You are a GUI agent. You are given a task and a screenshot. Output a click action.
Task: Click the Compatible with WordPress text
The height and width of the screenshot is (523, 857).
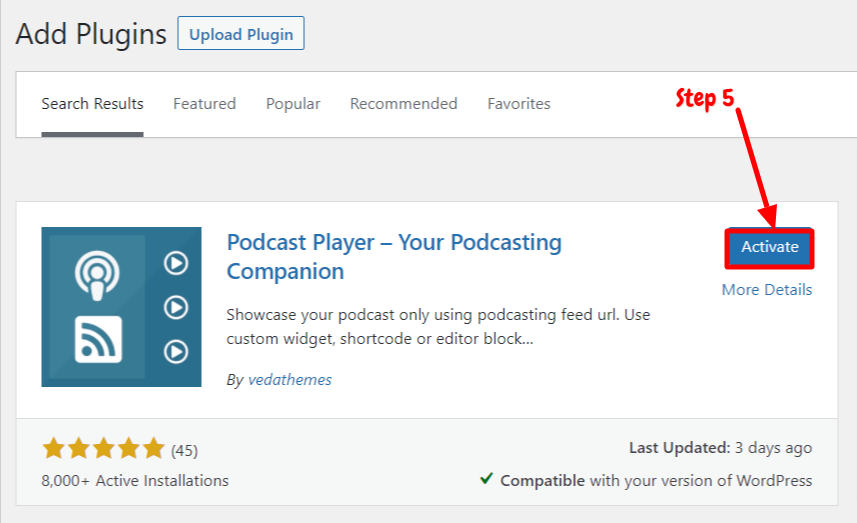click(x=656, y=481)
